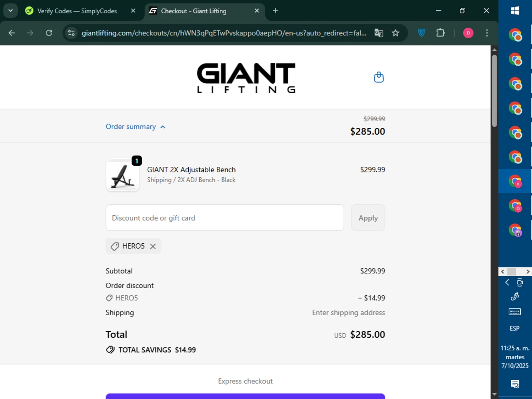Click the TOTAL SAVINGS $14.99 text
Image resolution: width=532 pixels, height=399 pixels.
click(157, 350)
